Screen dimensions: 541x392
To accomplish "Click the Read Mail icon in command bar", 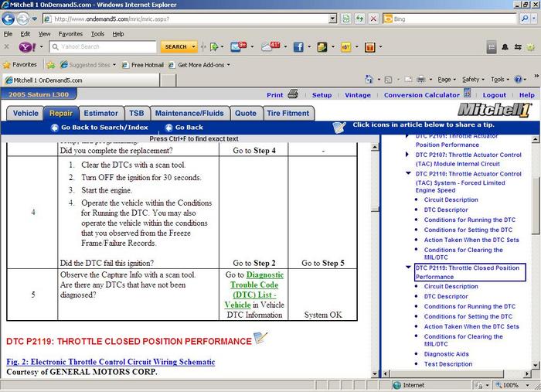I will pos(408,80).
